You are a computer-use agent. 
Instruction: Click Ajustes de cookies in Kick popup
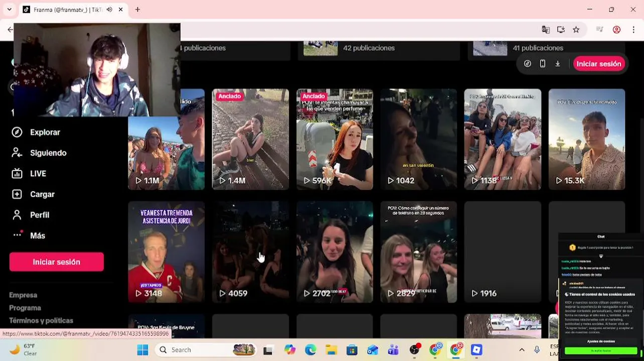click(x=601, y=341)
